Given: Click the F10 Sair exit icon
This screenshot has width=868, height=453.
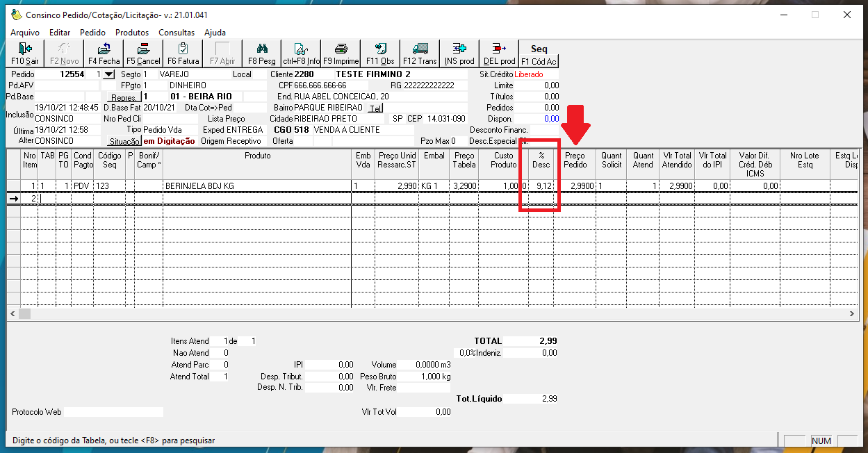Looking at the screenshot, I should pyautogui.click(x=25, y=49).
